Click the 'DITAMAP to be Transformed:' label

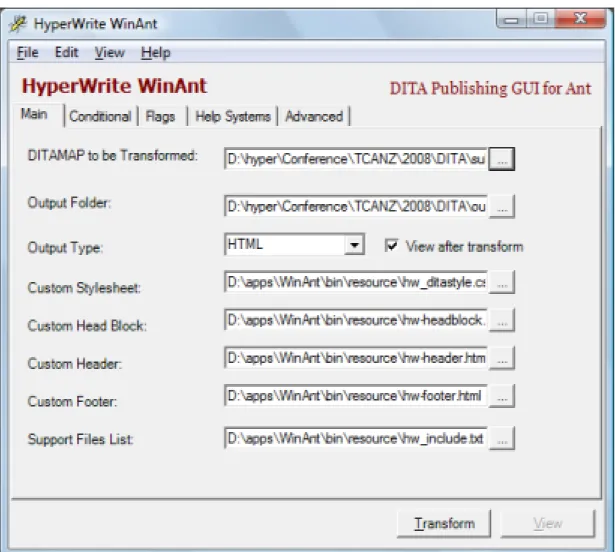[113, 156]
